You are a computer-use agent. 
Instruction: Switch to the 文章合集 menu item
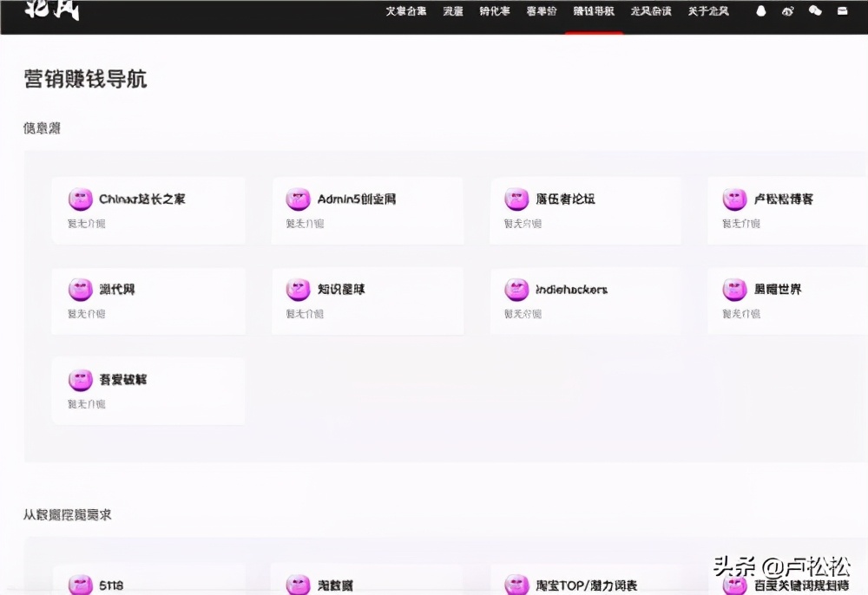[x=405, y=11]
